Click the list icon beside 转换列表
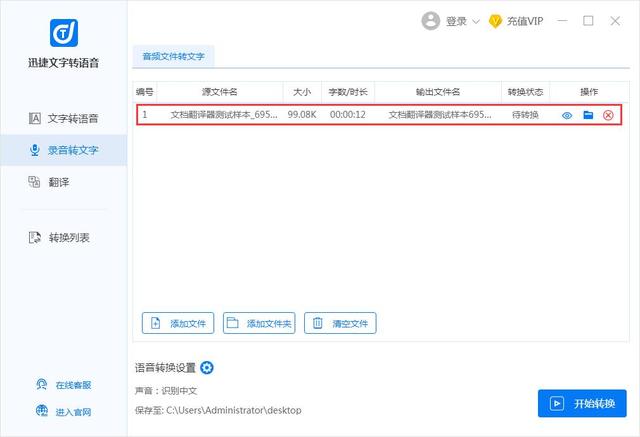640x437 pixels. pos(35,237)
